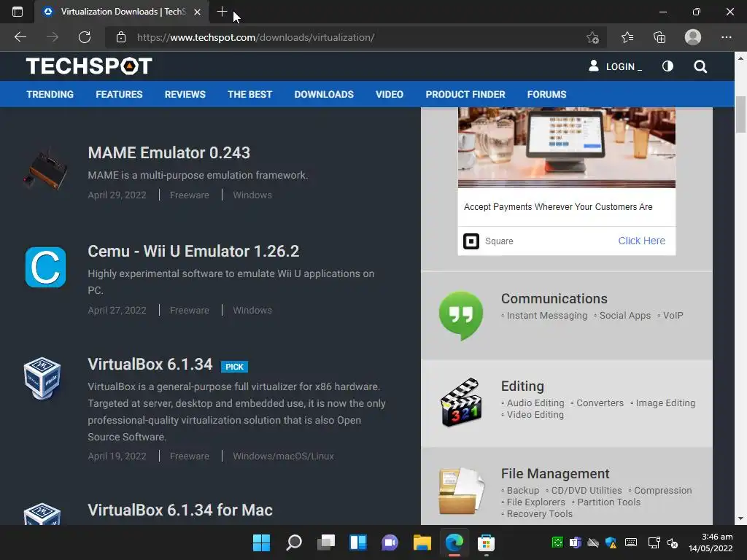The image size is (747, 560).
Task: Open the Windows Start menu
Action: coord(262,542)
